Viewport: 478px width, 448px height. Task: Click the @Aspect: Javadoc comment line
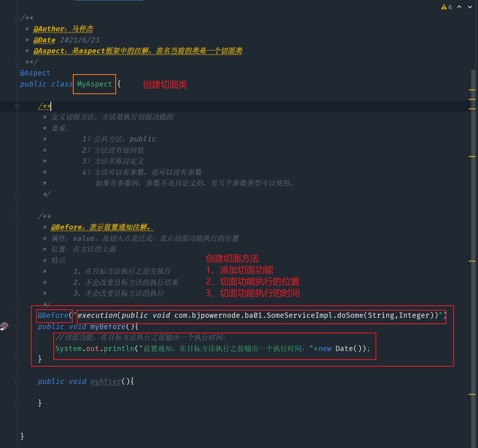[x=137, y=51]
